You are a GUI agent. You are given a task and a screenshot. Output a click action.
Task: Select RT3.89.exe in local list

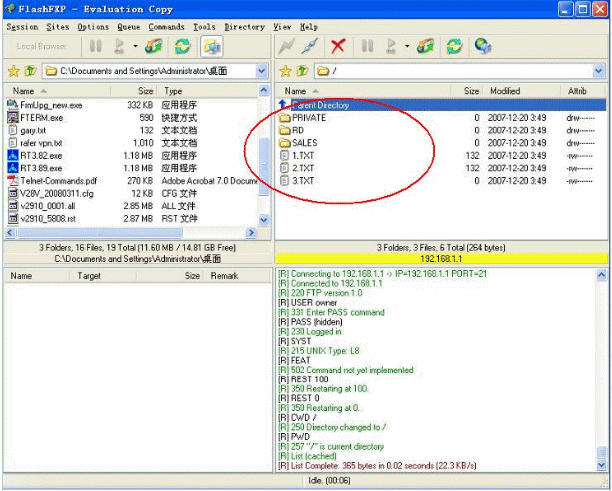pos(41,168)
